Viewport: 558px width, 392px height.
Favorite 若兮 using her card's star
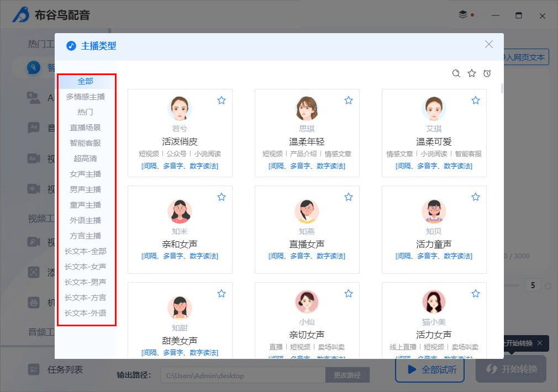tap(222, 100)
